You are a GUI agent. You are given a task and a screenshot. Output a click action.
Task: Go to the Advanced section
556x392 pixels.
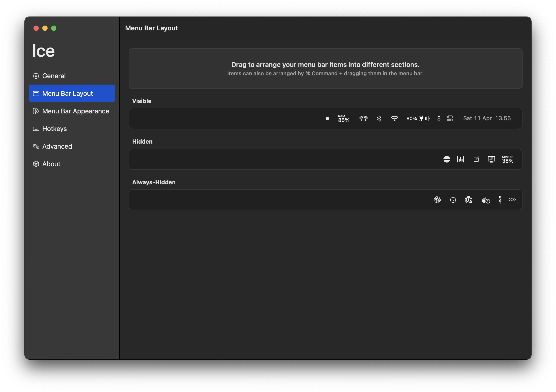coord(57,146)
